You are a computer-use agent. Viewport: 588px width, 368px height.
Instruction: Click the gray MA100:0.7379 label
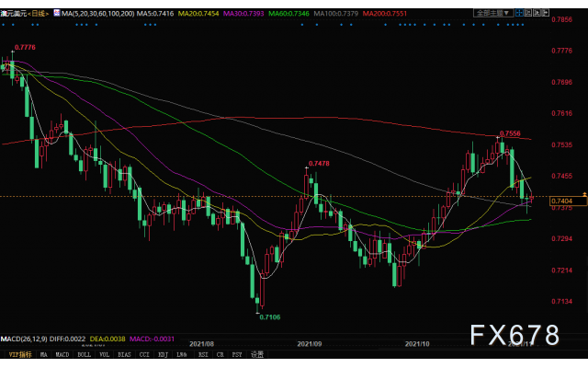pyautogui.click(x=336, y=14)
